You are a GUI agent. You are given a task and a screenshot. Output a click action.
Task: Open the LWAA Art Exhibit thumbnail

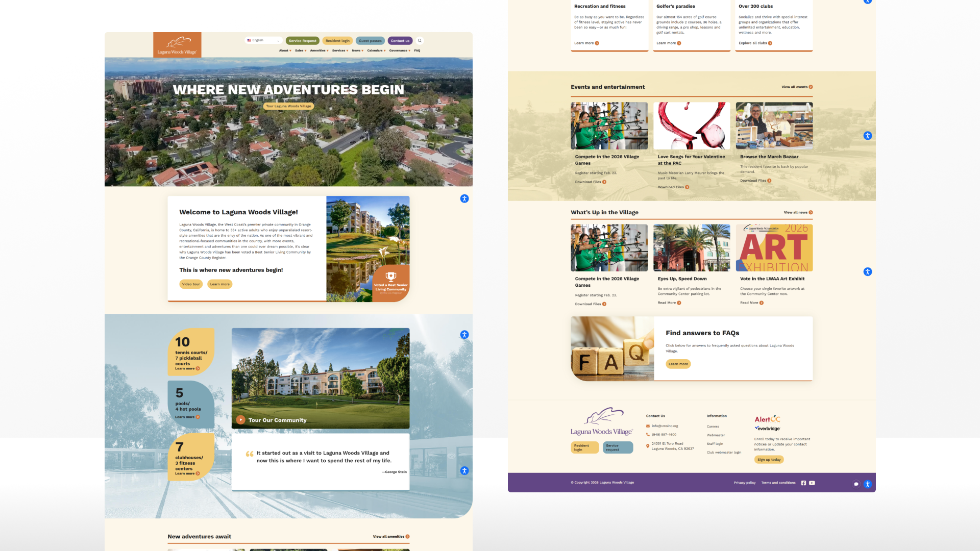click(774, 248)
